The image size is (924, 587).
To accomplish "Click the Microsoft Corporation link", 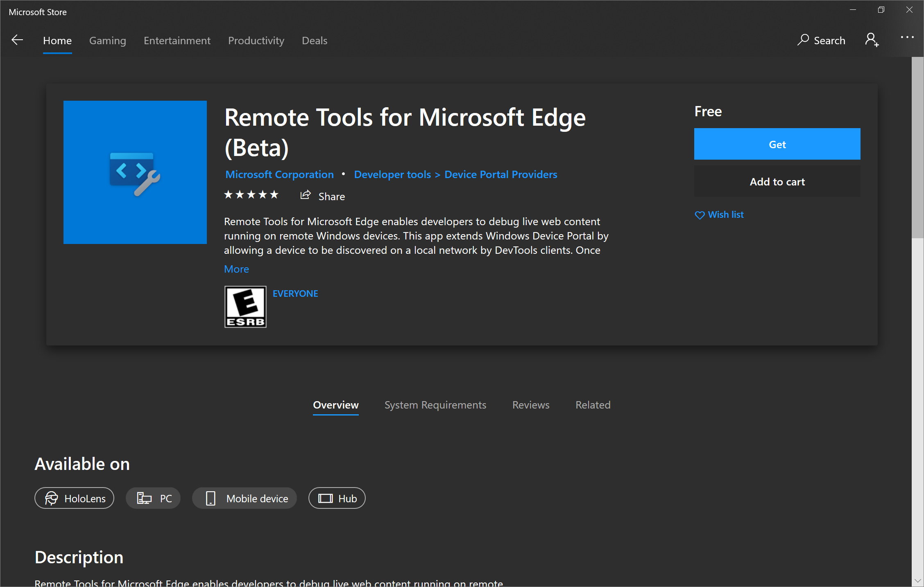I will point(279,174).
